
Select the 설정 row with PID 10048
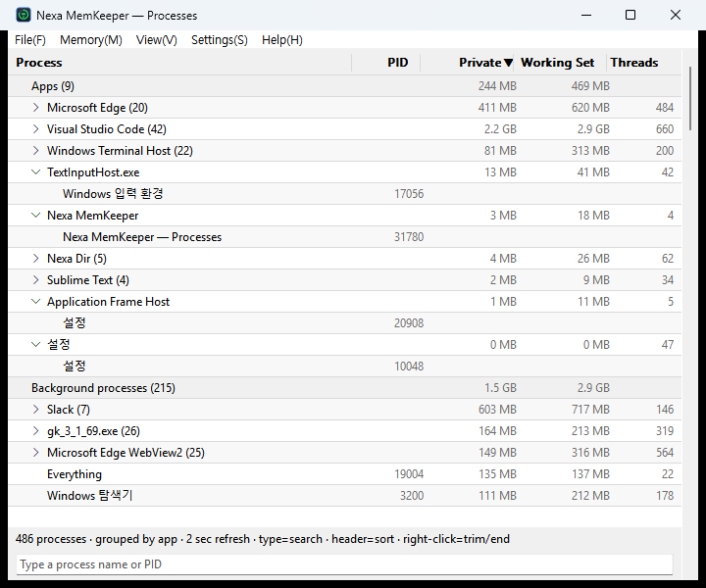pyautogui.click(x=345, y=367)
